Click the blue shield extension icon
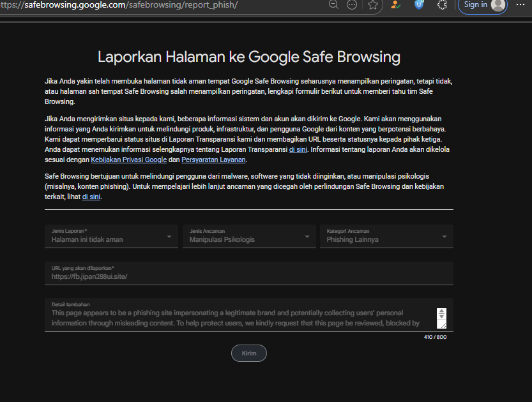Screen dimensions: 532x402 [419, 4]
